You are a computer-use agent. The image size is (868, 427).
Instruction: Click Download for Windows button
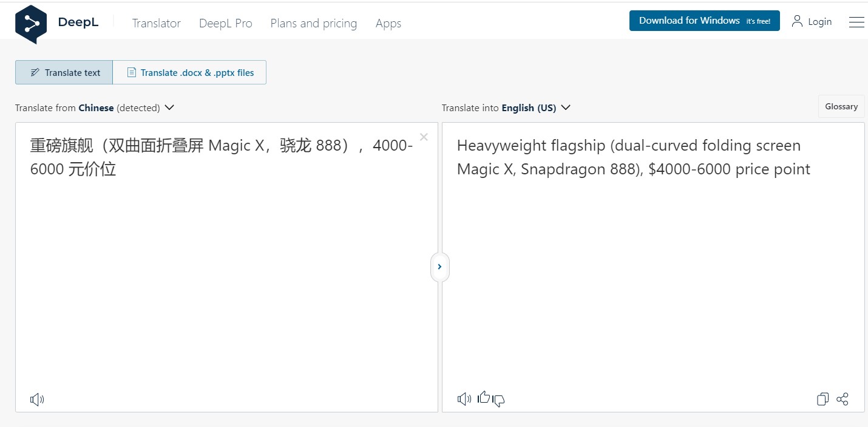704,21
